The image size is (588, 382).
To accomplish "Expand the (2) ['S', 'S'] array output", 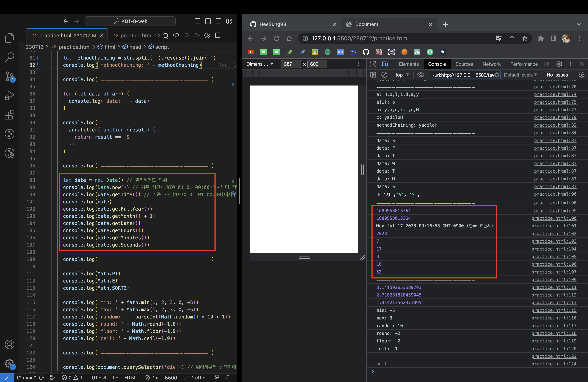I will (x=379, y=194).
